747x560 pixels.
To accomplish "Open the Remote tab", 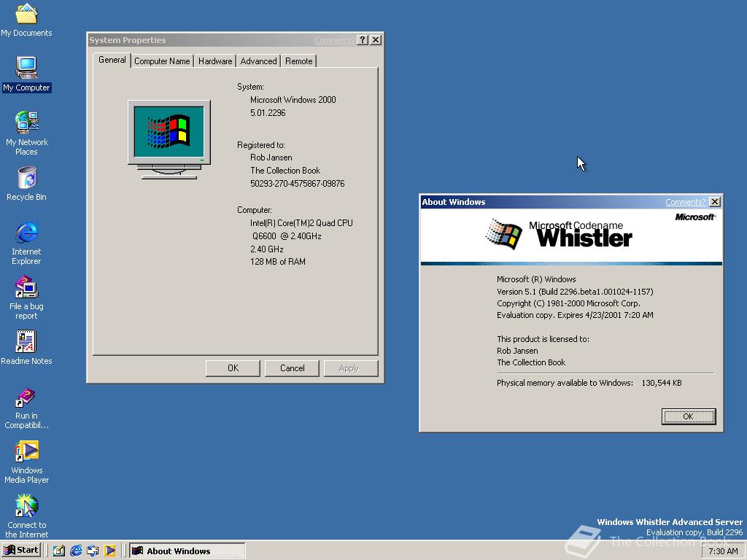I will [298, 61].
